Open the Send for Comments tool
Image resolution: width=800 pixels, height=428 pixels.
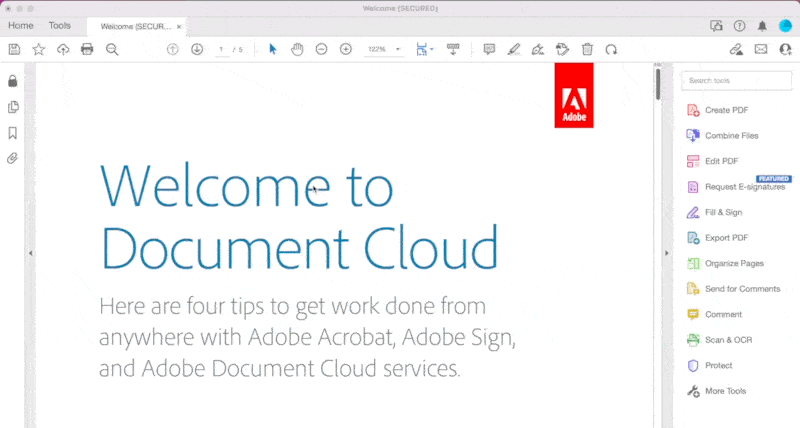click(x=733, y=289)
